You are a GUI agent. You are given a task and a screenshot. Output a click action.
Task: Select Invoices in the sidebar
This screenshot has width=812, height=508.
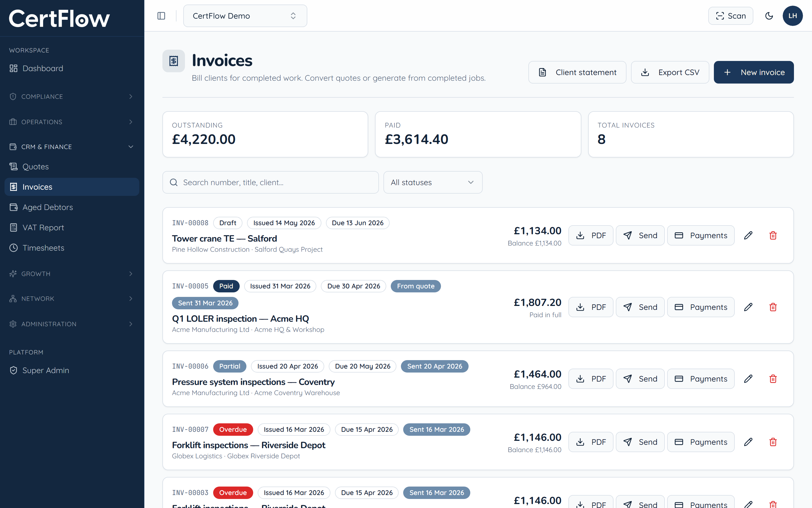[72, 187]
